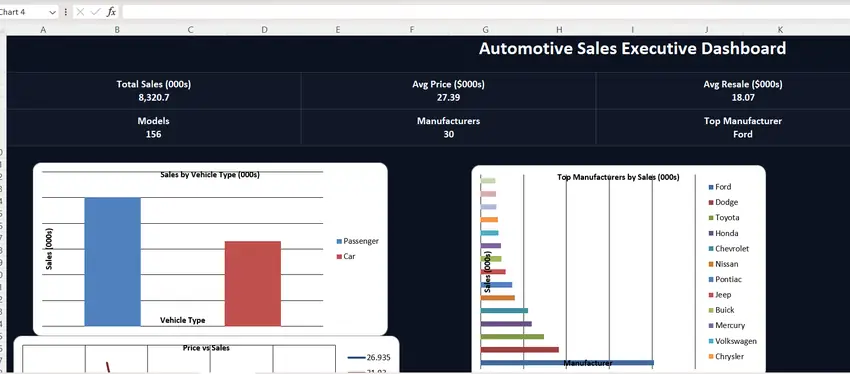Open Insert Function fx dialog
This screenshot has width=850, height=374.
(x=111, y=12)
